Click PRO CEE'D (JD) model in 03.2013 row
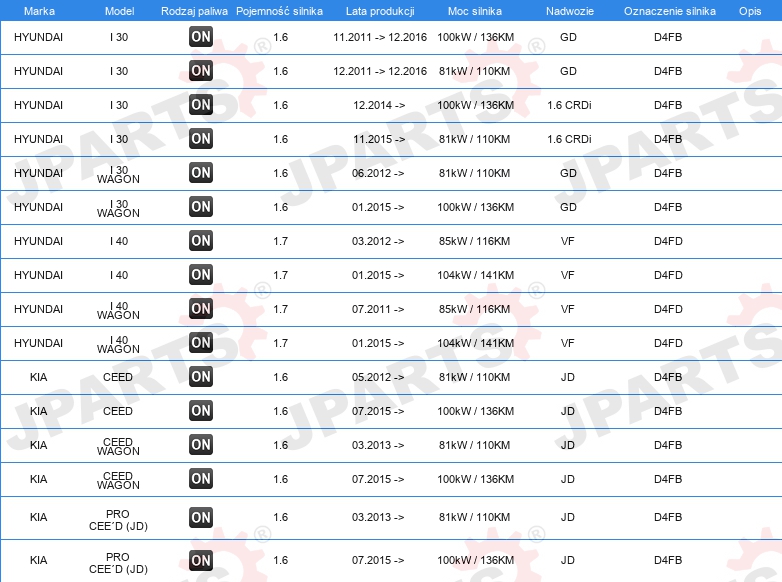 pos(118,520)
